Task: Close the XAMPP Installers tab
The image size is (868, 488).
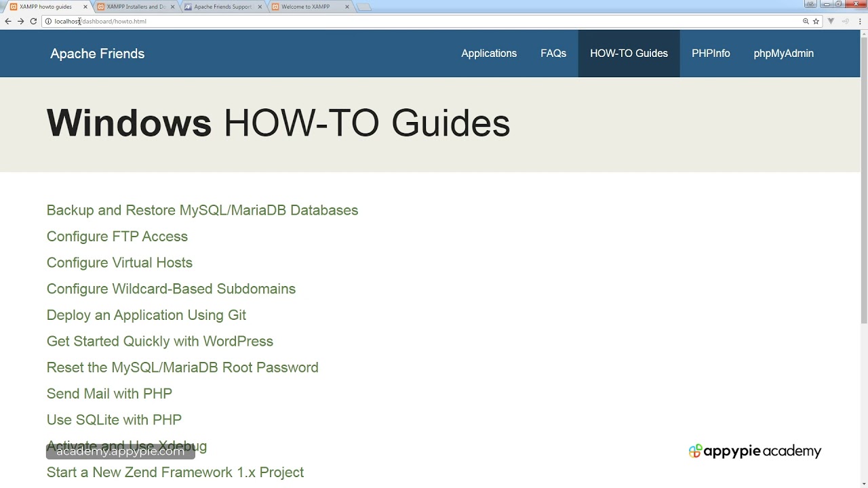Action: (172, 7)
